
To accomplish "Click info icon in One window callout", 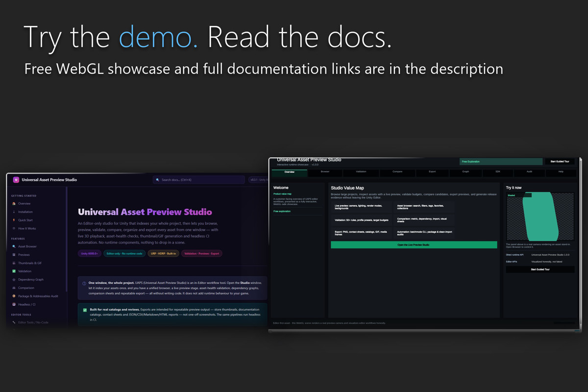I will pos(84,283).
